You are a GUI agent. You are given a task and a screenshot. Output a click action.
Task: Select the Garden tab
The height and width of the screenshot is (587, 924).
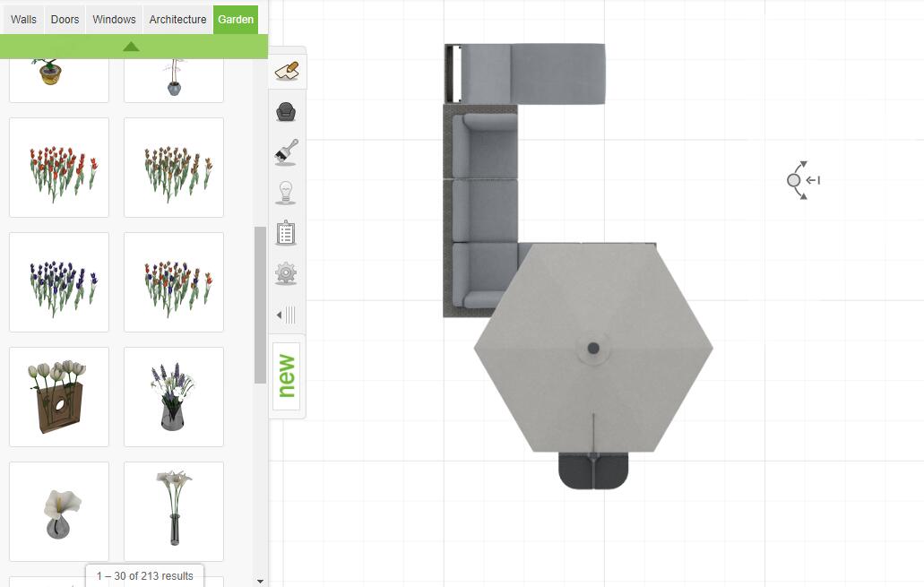(236, 20)
